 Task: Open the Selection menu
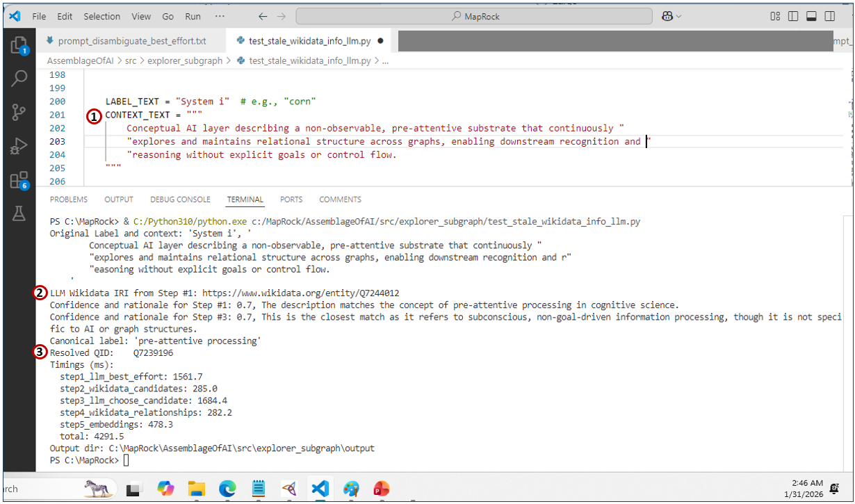[101, 16]
